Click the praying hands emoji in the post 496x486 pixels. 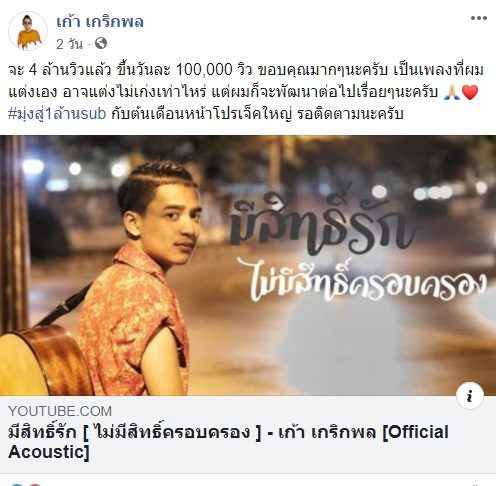coord(453,92)
